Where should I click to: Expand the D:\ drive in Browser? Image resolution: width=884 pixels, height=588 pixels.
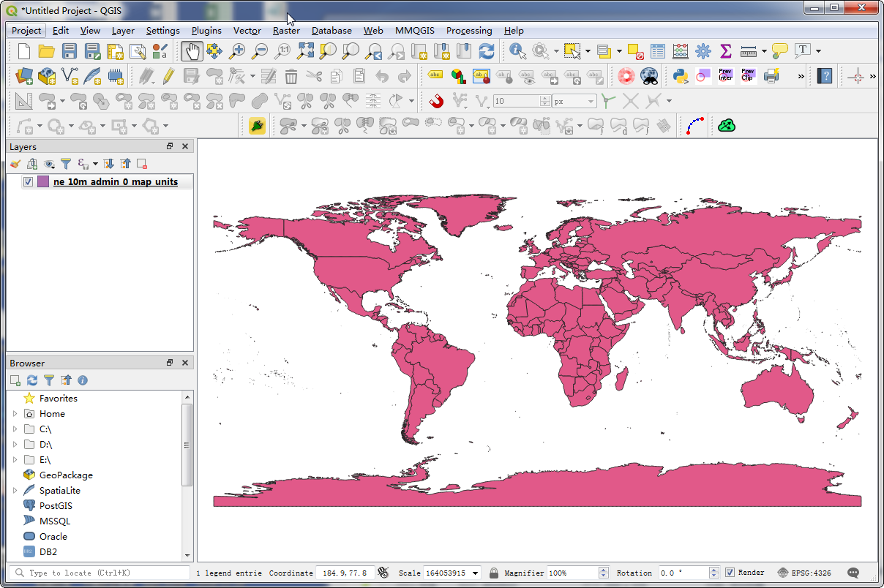point(15,445)
